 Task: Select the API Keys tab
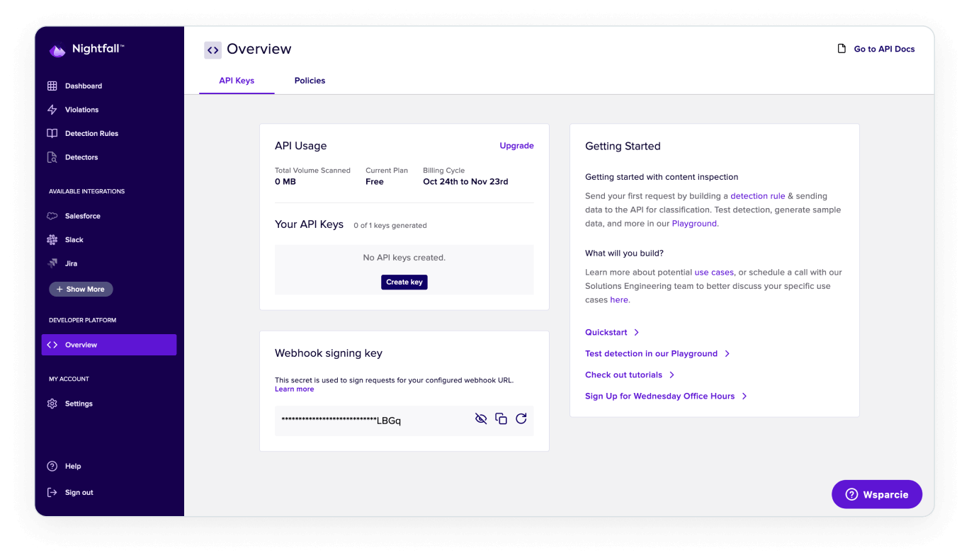pyautogui.click(x=237, y=81)
